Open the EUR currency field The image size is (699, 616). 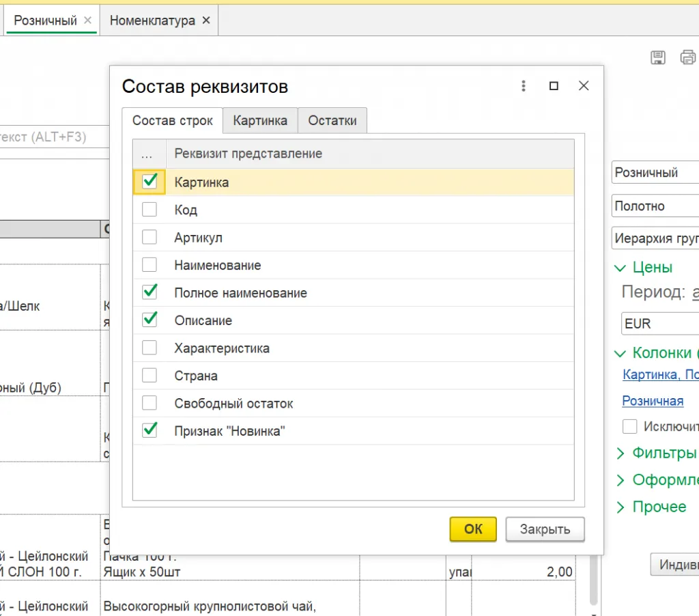click(660, 324)
